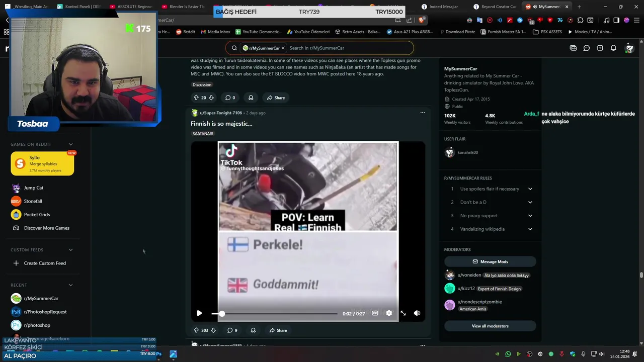Open Discover More Games
Image resolution: width=644 pixels, height=362 pixels.
click(41, 228)
